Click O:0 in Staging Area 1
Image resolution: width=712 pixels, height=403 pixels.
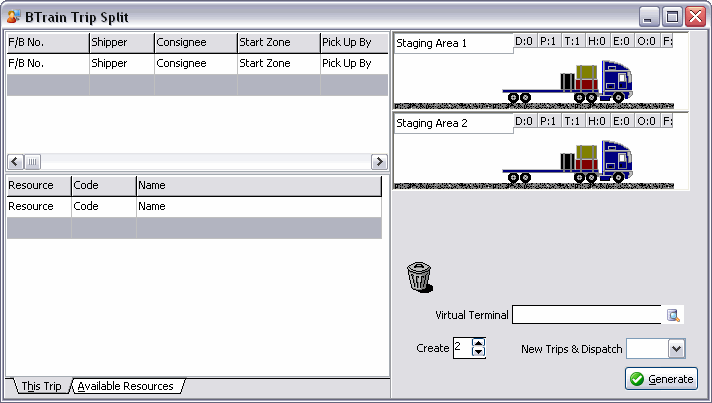click(646, 41)
